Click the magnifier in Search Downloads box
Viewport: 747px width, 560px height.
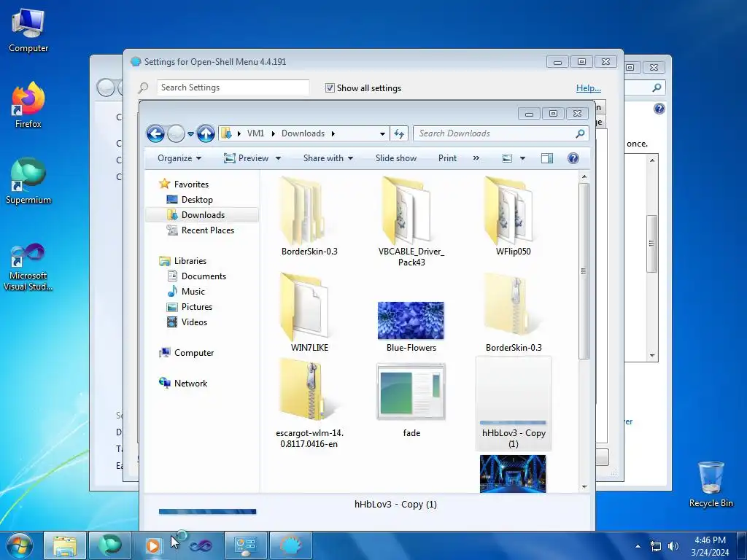click(580, 134)
